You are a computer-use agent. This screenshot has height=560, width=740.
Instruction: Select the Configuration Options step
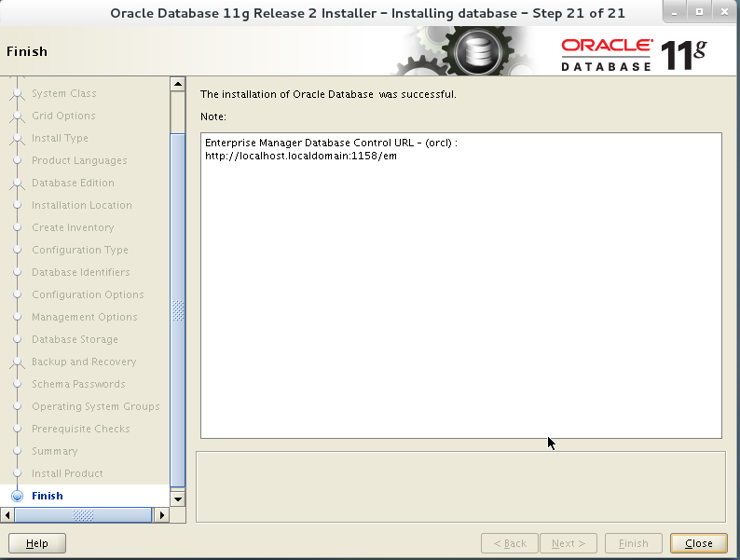(88, 294)
